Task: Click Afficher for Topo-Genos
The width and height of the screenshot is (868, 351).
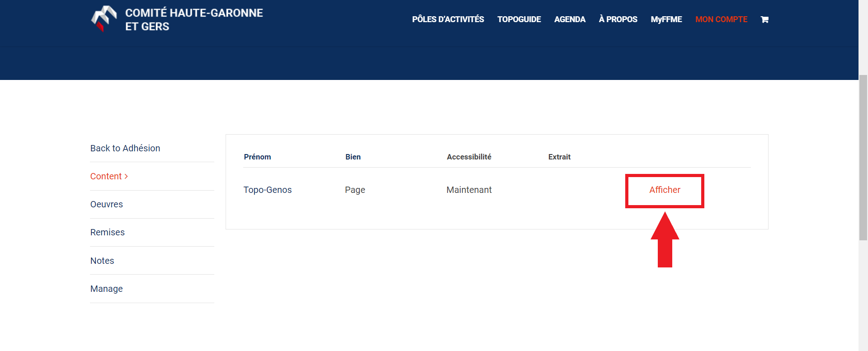Action: click(x=665, y=190)
